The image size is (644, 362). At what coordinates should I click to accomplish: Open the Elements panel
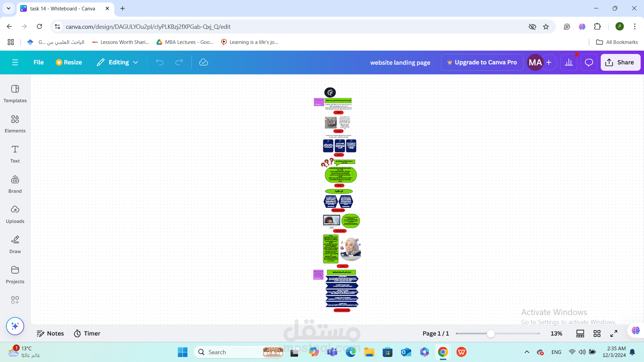tap(15, 124)
